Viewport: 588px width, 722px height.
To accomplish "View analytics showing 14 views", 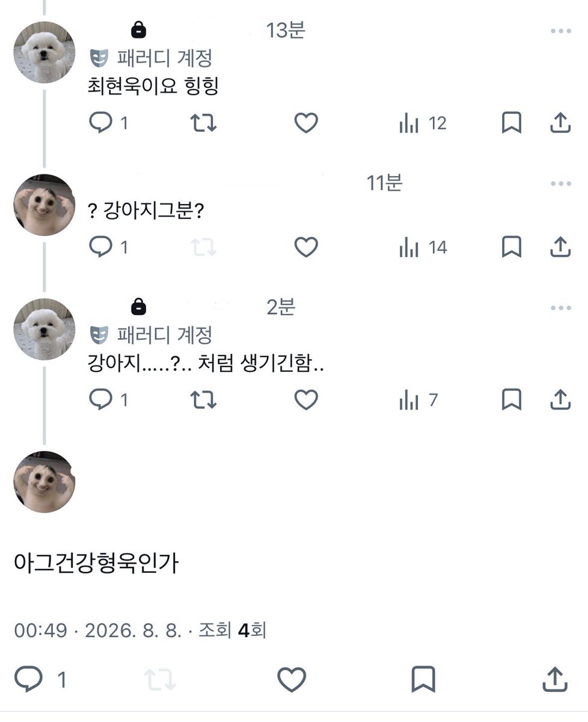I will [x=423, y=247].
